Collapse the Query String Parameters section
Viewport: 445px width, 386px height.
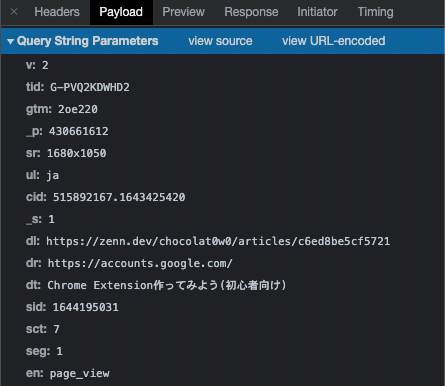click(10, 41)
